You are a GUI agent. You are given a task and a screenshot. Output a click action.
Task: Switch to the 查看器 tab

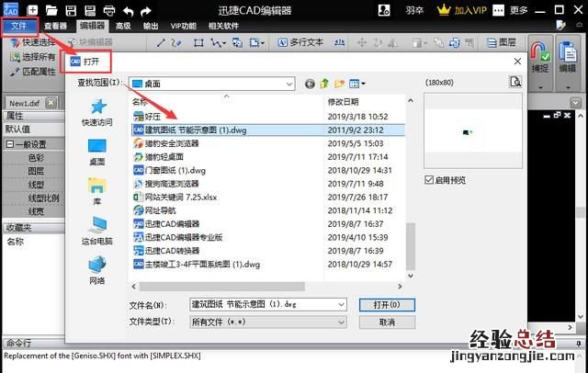tap(55, 26)
